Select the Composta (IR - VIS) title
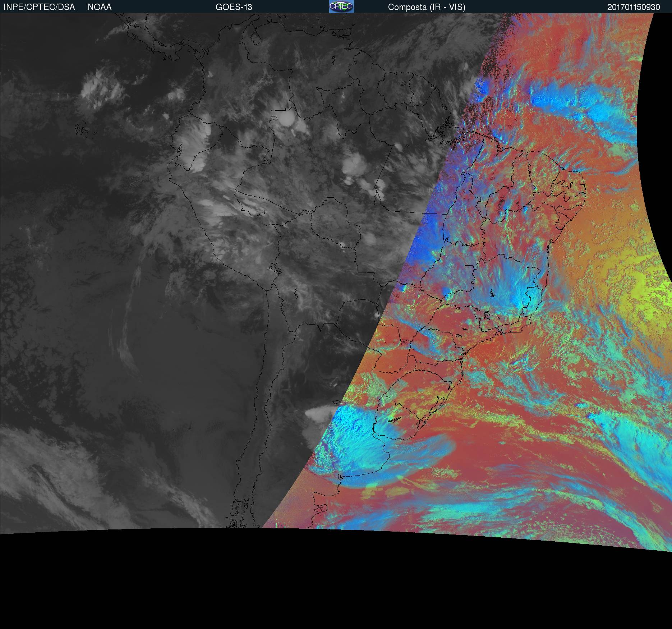This screenshot has width=672, height=629. coord(427,7)
